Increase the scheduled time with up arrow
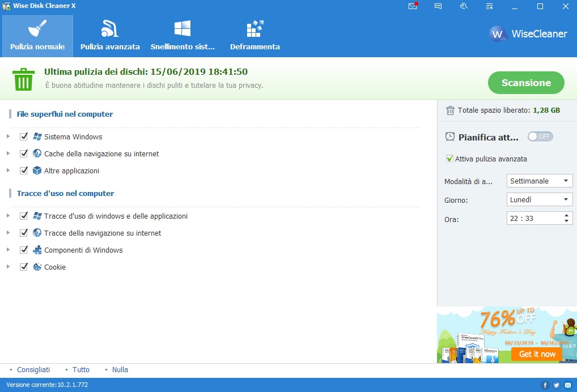Screen dimensions: 577x392 click(x=566, y=215)
